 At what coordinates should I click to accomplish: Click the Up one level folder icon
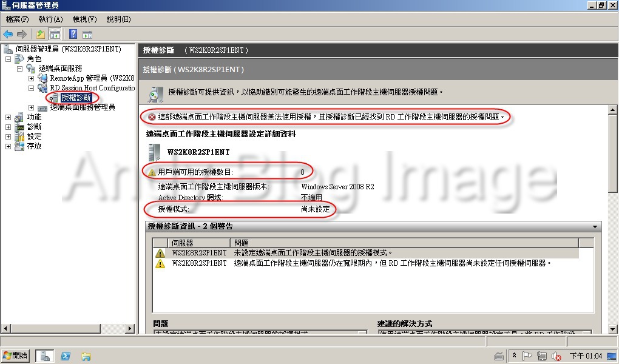(40, 35)
